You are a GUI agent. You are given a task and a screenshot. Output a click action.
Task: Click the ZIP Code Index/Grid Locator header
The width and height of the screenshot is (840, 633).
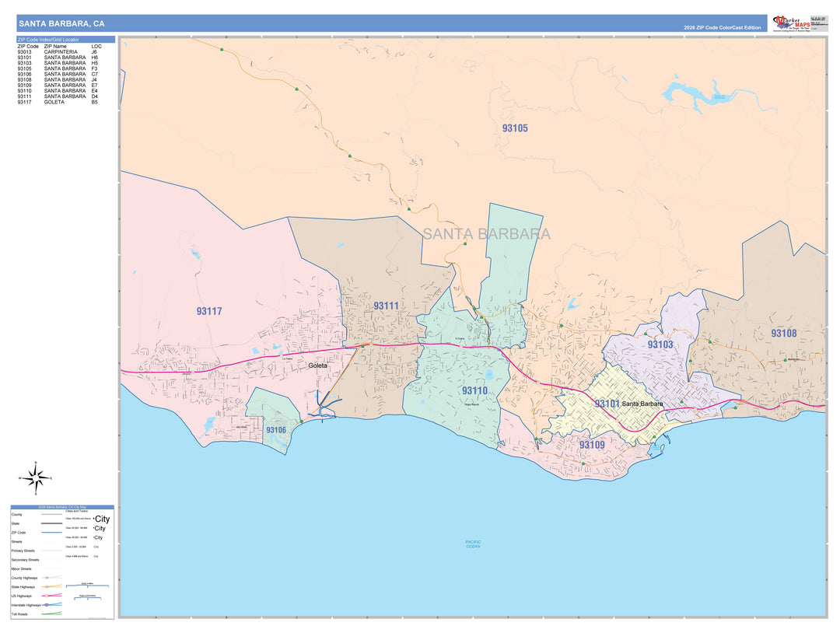[66, 40]
